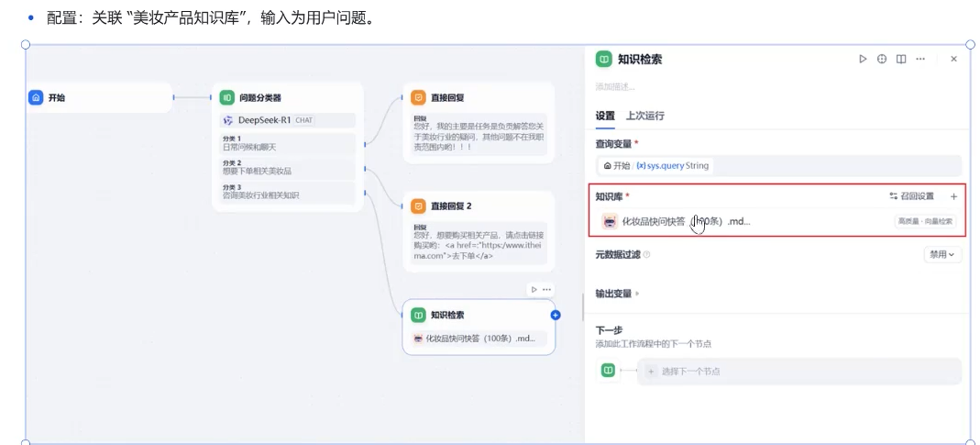Screen dimensions: 980x445
Task: Select 分类 3 咨询美妆行业相关知识 row
Action: (289, 192)
